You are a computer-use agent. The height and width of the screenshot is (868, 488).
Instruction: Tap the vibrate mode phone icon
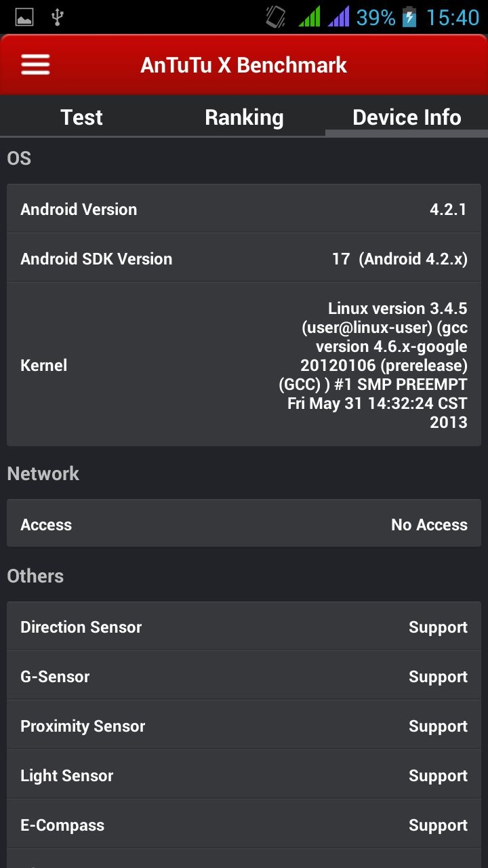click(x=276, y=17)
